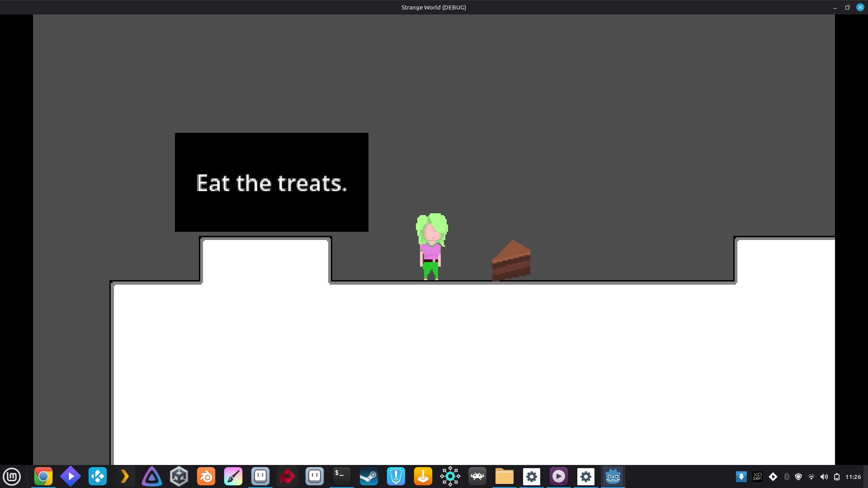Toggle the Bluetooth tray icon
Screen dimensions: 868x488
pyautogui.click(x=787, y=477)
